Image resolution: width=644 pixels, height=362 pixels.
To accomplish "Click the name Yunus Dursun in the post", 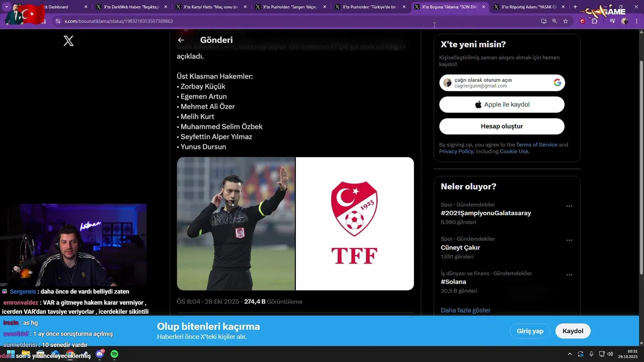I will (203, 147).
